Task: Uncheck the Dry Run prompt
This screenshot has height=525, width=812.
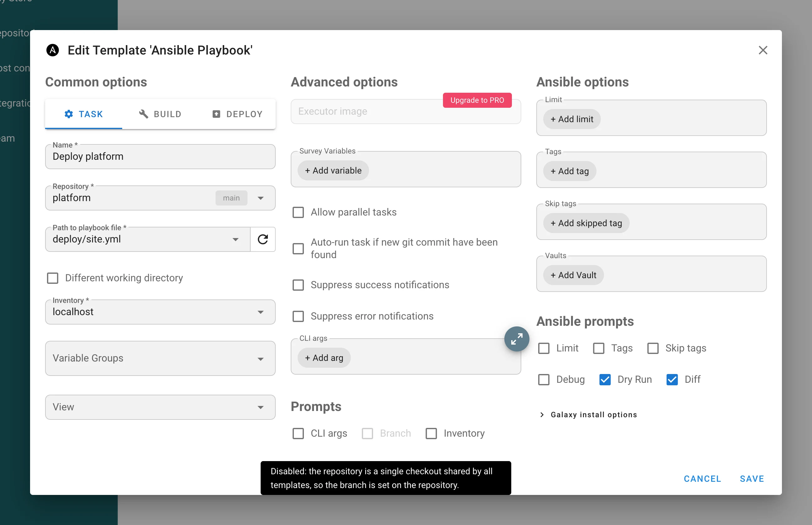Action: [605, 379]
